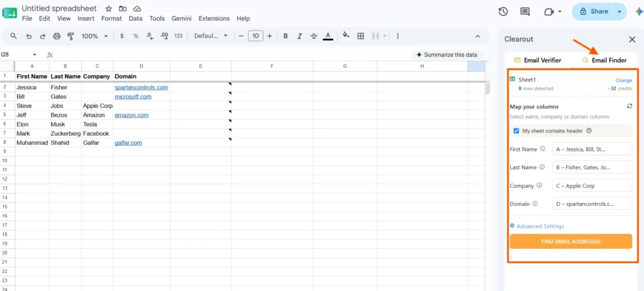The image size is (644, 291).
Task: Format as percent
Action: tap(136, 36)
